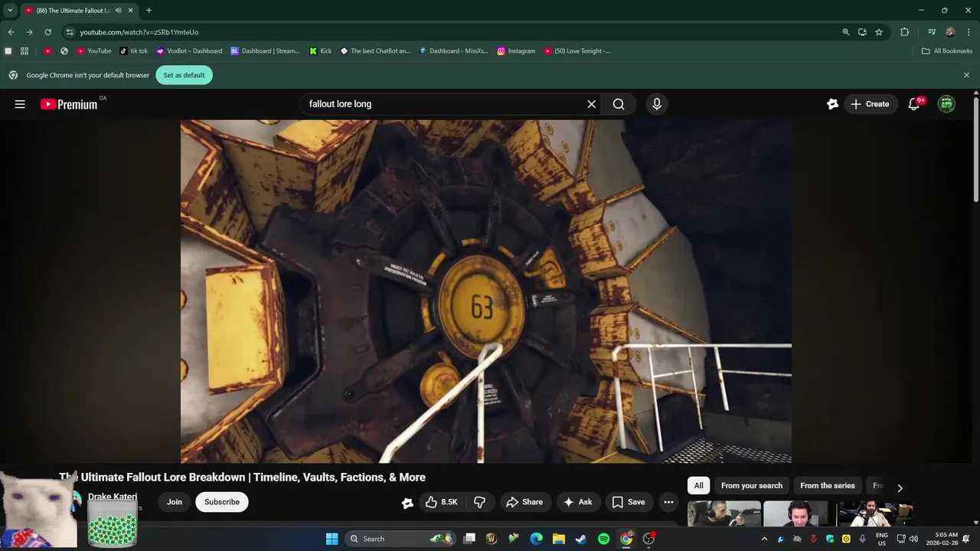Run search with the magnifying glass button
Image resolution: width=980 pixels, height=551 pixels.
(x=619, y=104)
